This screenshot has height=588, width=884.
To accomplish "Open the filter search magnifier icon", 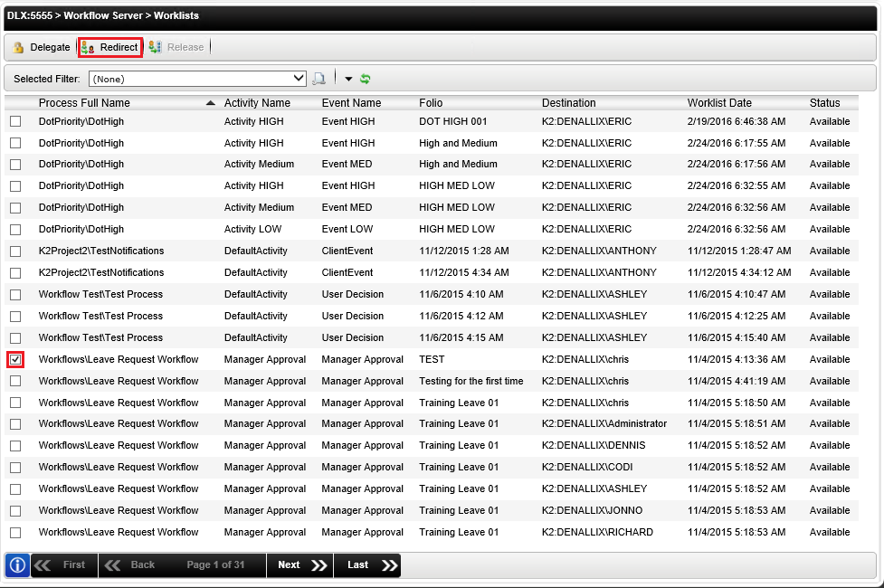I will 319,78.
